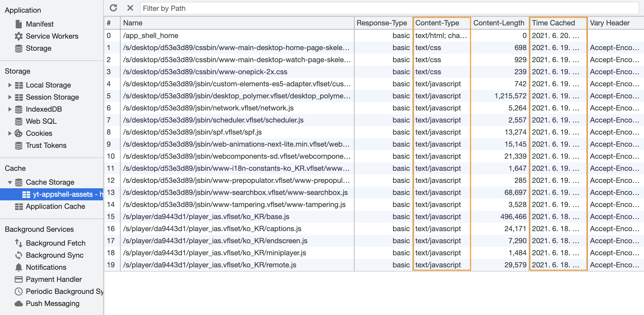Viewport: 644px width, 315px height.
Task: Open the Application Cache item
Action: pos(55,206)
